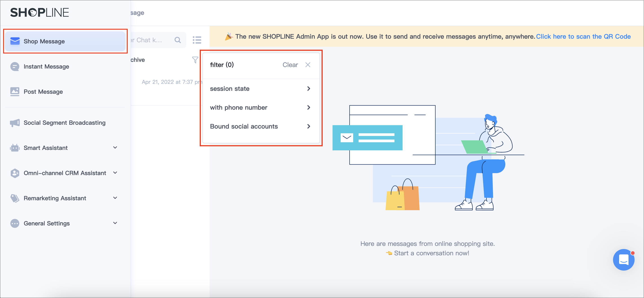Image resolution: width=644 pixels, height=298 pixels.
Task: Click the Smart Assistant robot icon
Action: click(15, 148)
